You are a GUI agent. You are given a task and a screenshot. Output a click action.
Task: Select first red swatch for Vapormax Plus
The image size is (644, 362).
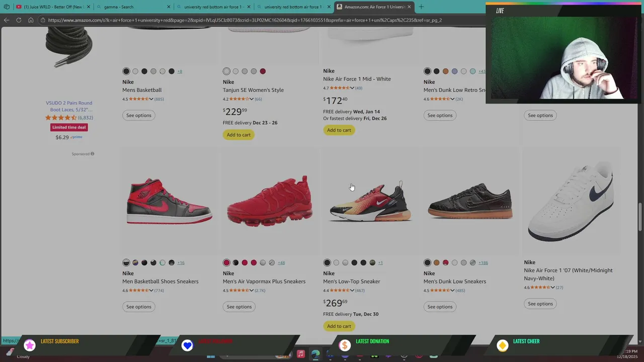click(x=226, y=263)
